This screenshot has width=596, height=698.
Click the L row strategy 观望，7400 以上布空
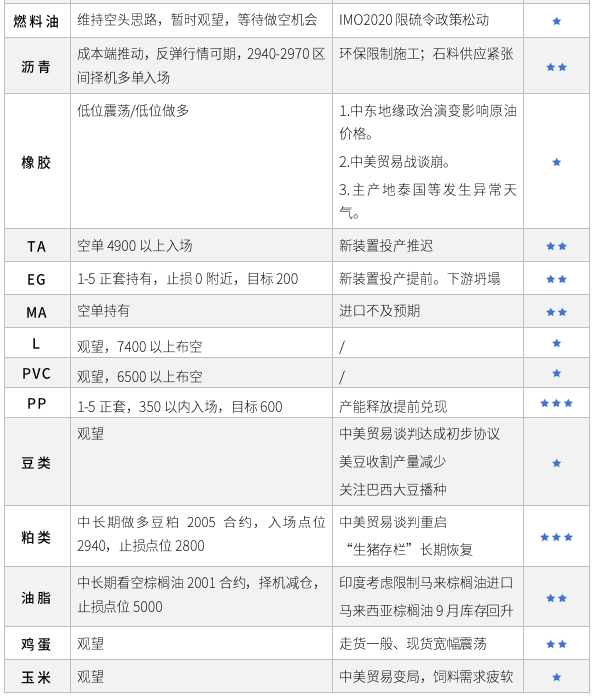(x=140, y=346)
